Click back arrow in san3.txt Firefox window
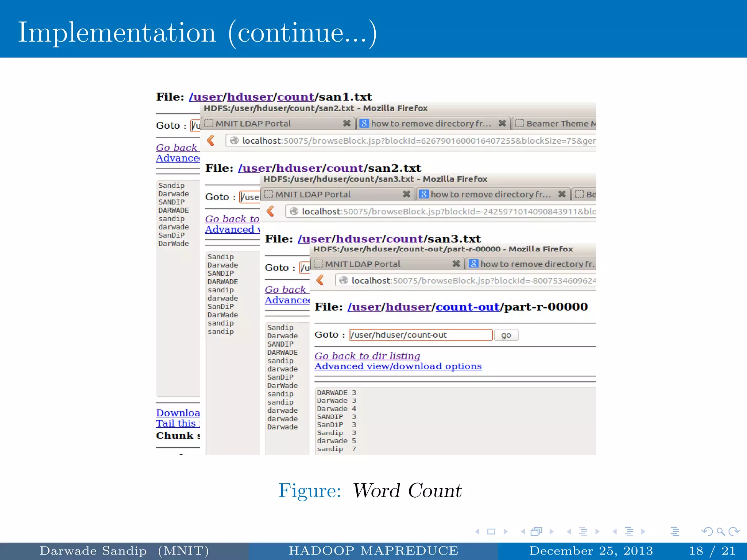747x560 pixels. pos(270,211)
